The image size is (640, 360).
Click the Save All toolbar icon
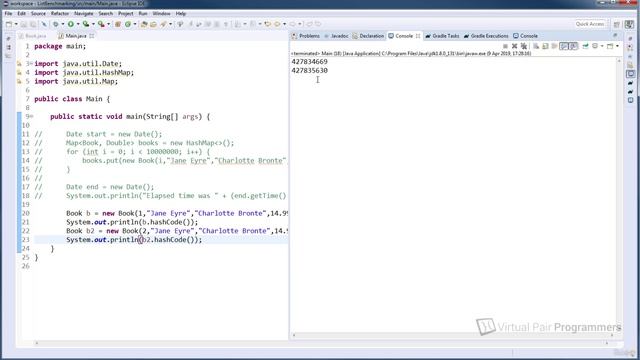pos(33,24)
